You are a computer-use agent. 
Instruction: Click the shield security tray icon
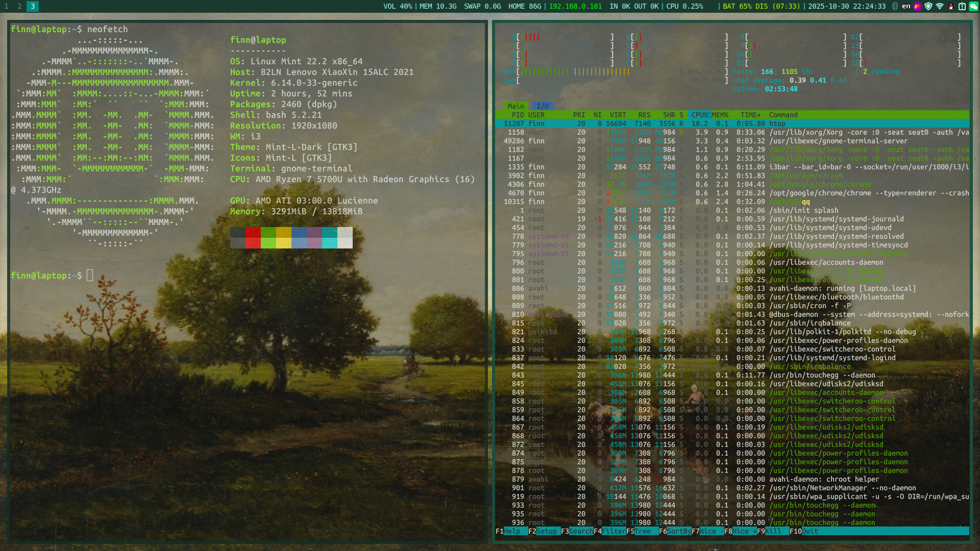[x=928, y=6]
